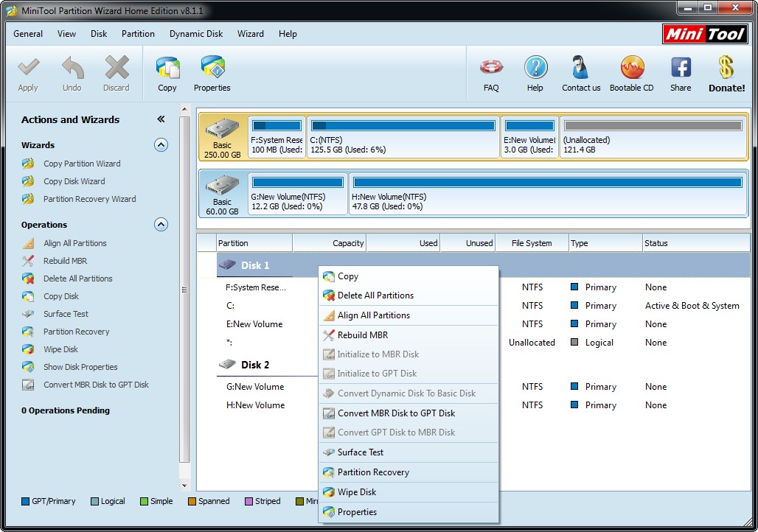
Task: Choose Copy in the context menu
Action: 408,276
